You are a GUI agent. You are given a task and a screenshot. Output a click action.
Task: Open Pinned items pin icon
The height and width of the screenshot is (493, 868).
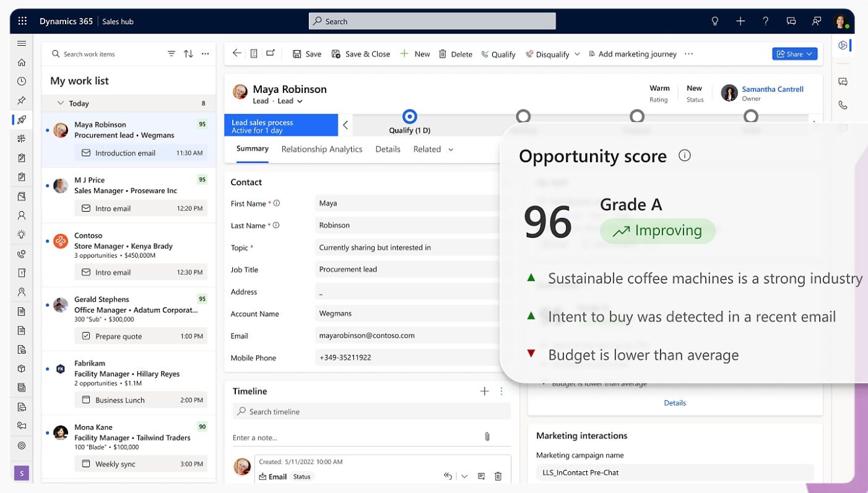point(22,100)
